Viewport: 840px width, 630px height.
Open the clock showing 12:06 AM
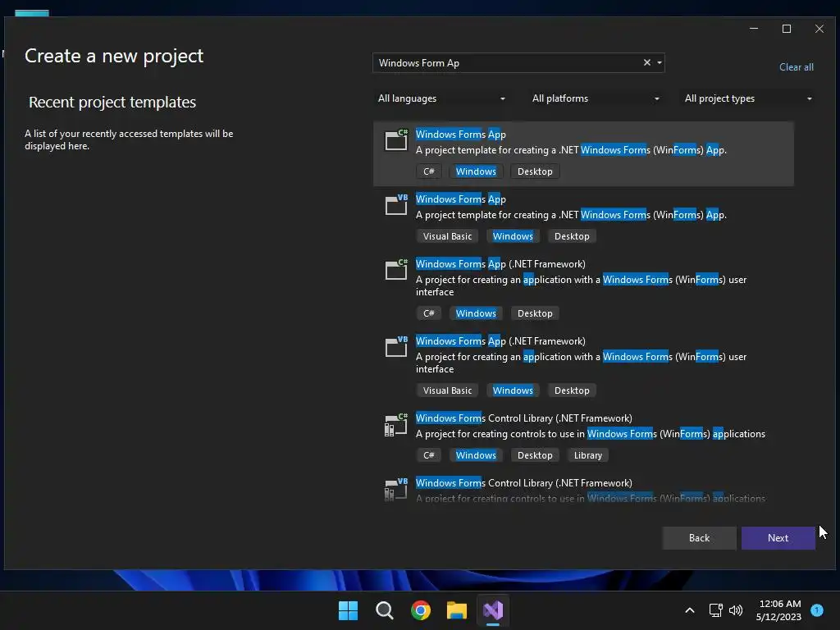point(779,610)
